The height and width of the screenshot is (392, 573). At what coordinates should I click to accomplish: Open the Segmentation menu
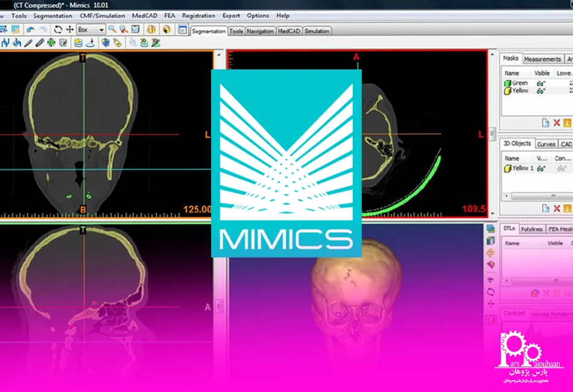(53, 16)
